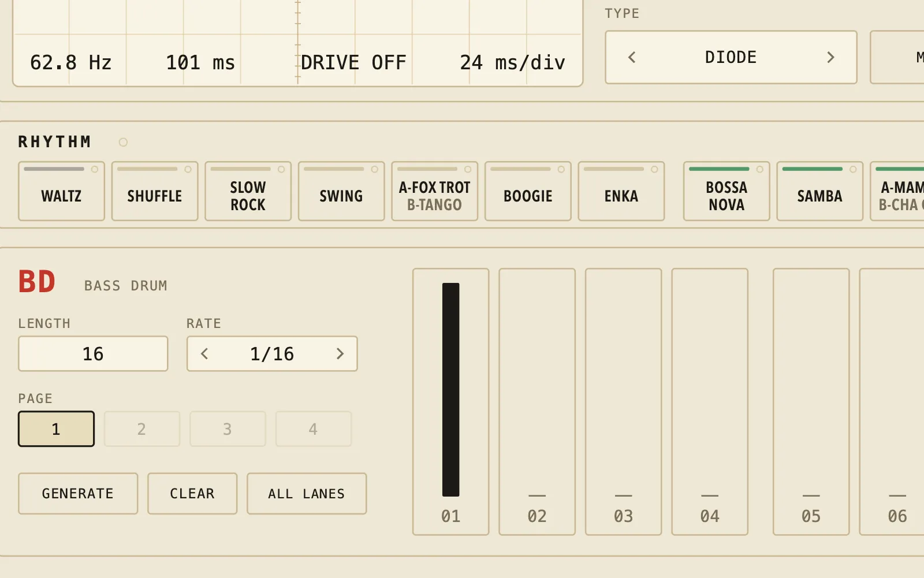This screenshot has width=924, height=578.
Task: Switch to page 3
Action: [228, 429]
